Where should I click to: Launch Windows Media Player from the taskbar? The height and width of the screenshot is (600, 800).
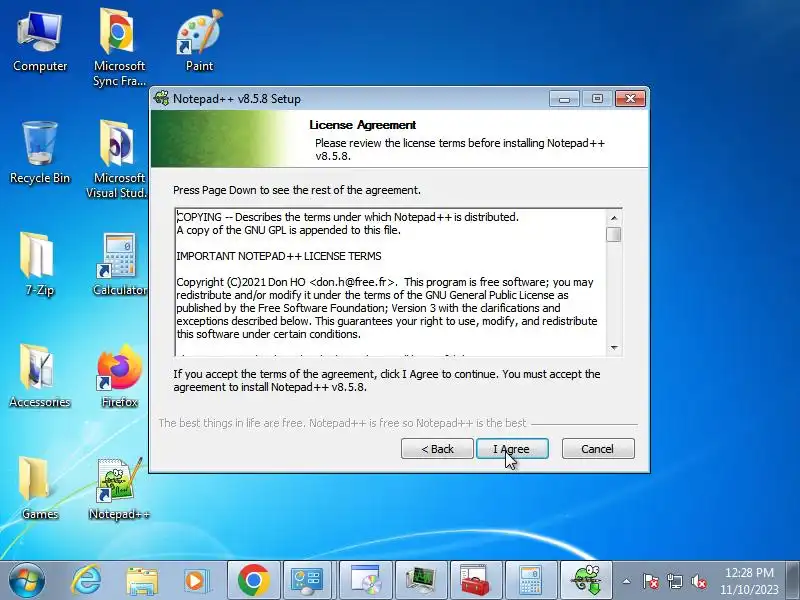pyautogui.click(x=195, y=581)
